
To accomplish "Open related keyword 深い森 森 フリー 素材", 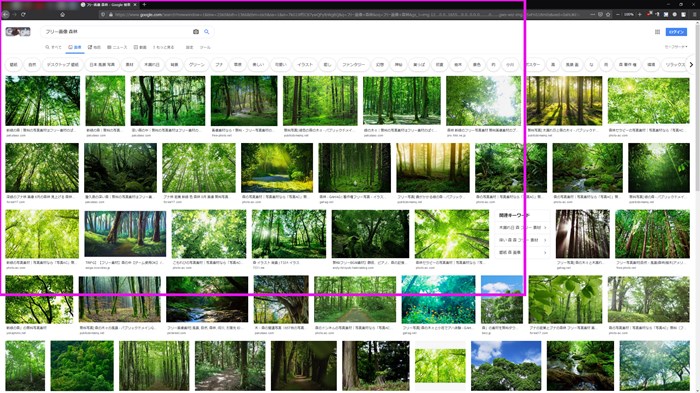I will click(522, 240).
